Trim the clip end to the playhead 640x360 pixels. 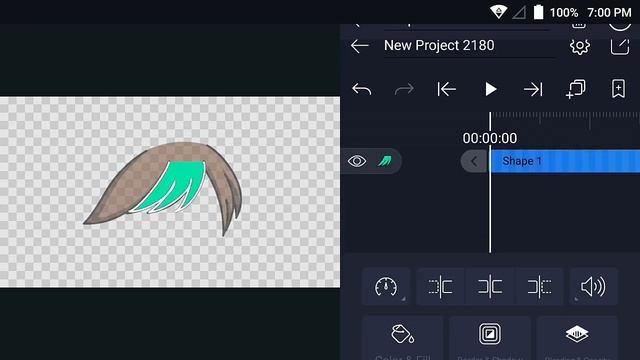[539, 287]
